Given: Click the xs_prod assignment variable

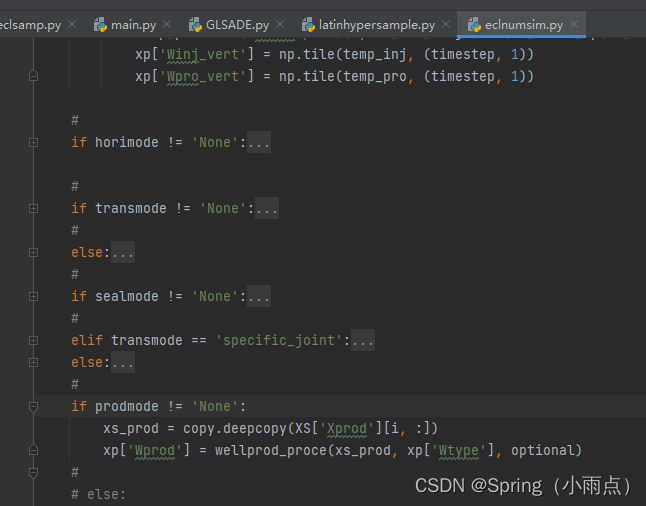Looking at the screenshot, I should click(131, 429).
